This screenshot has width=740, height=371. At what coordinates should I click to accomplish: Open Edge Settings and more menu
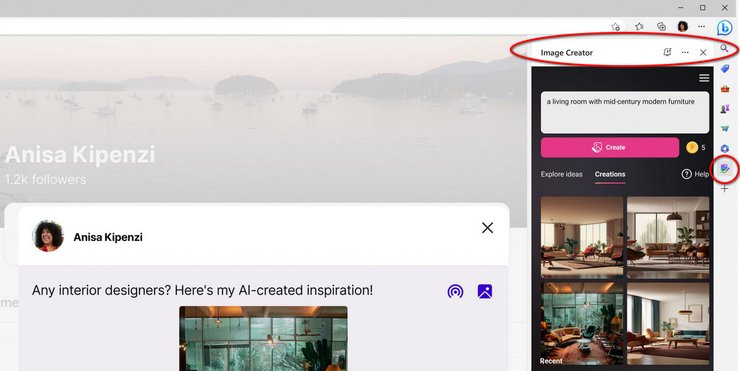pyautogui.click(x=702, y=26)
